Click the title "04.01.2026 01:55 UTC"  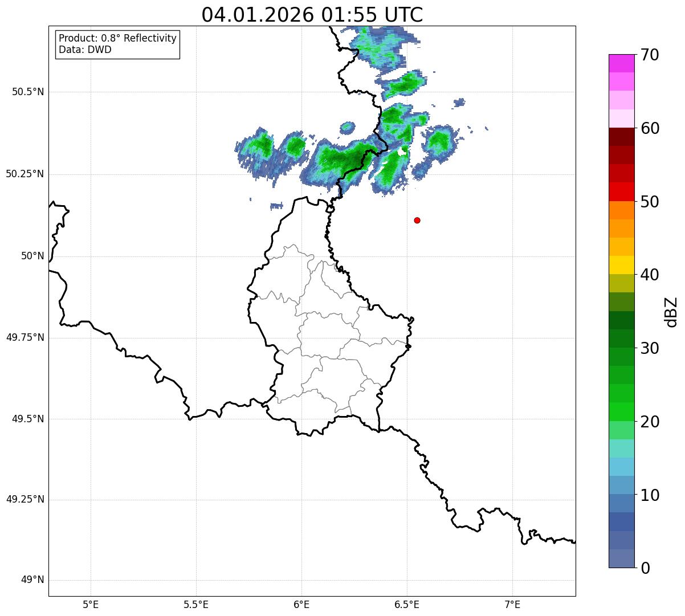tap(312, 15)
